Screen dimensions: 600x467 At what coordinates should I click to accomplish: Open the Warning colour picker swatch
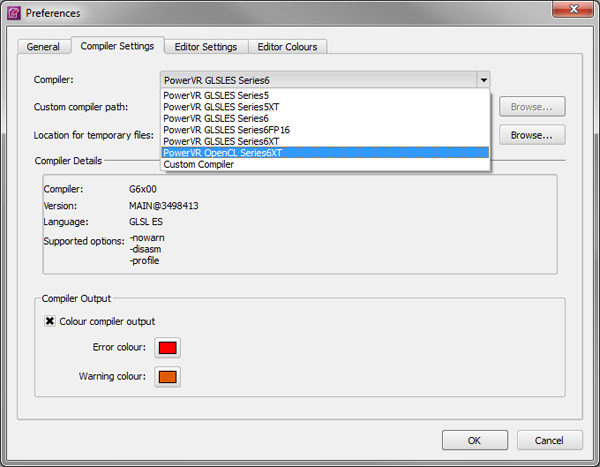tap(168, 377)
